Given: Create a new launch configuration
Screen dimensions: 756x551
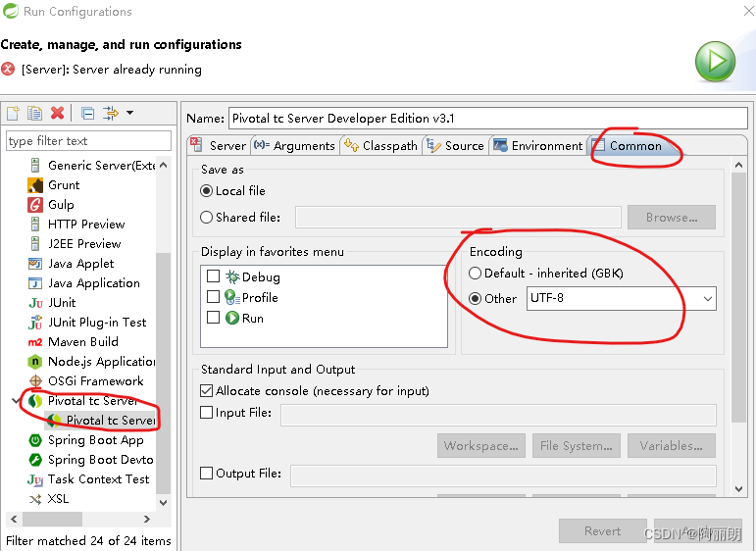Looking at the screenshot, I should point(13,113).
